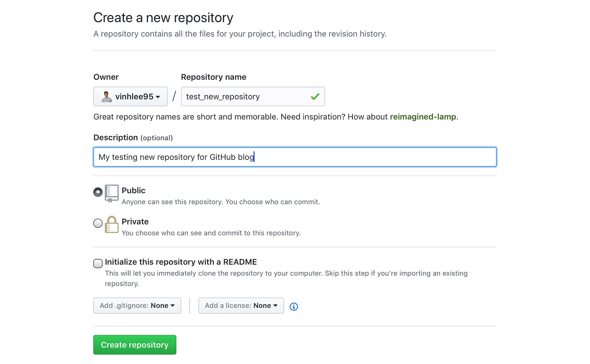Screen dimensions: 590x364
Task: Click the green checkmark in repository name
Action: tap(315, 96)
